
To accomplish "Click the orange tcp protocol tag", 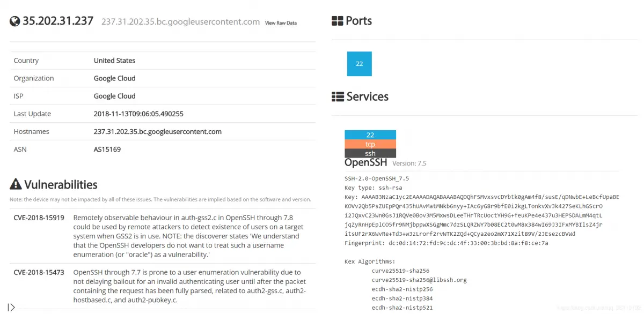I will pyautogui.click(x=370, y=144).
